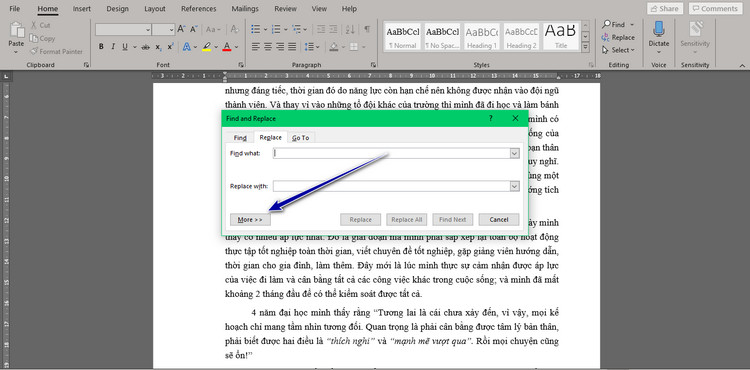Switch to the References tab
The image size is (750, 370).
[x=199, y=9]
